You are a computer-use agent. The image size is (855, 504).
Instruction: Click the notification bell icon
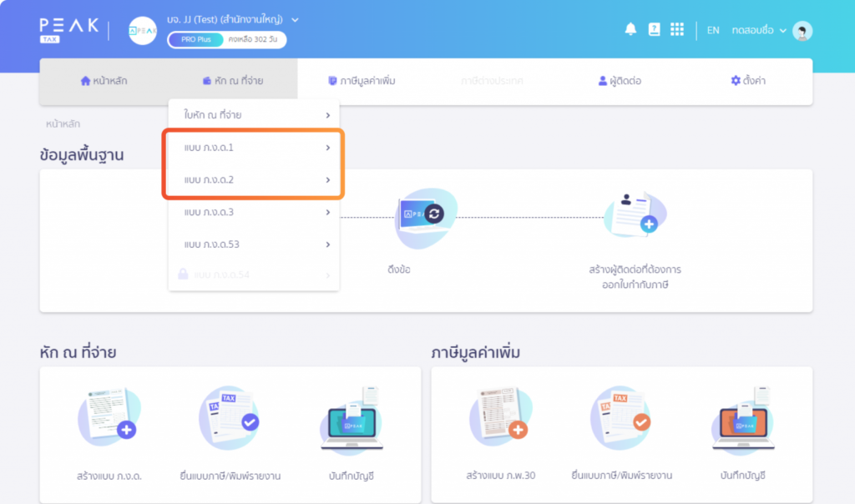(x=630, y=29)
